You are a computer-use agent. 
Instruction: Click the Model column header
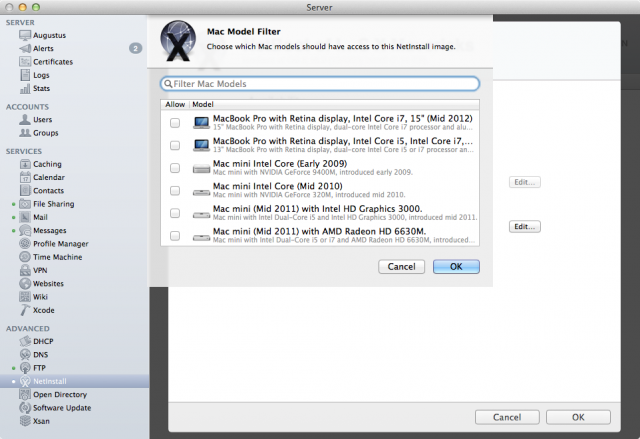[203, 104]
